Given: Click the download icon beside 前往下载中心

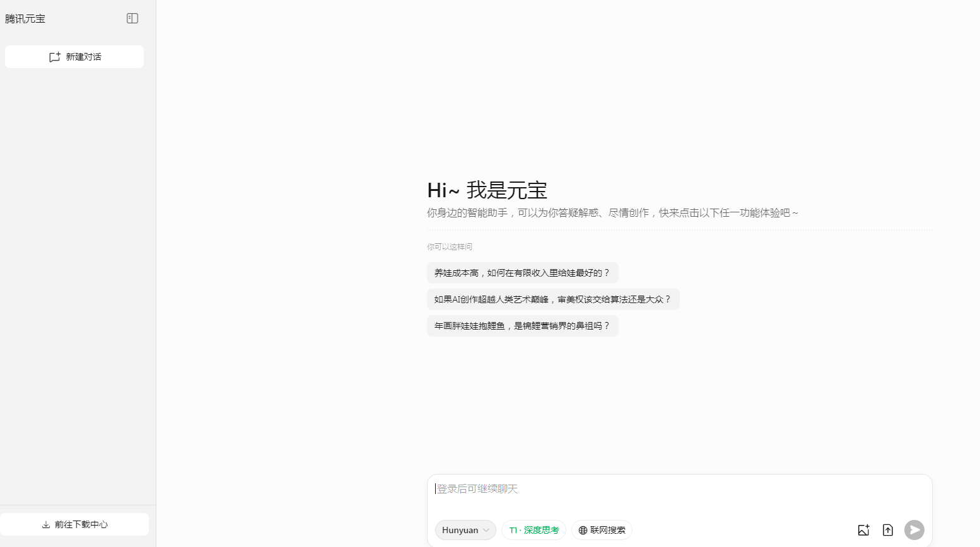Looking at the screenshot, I should tap(46, 524).
